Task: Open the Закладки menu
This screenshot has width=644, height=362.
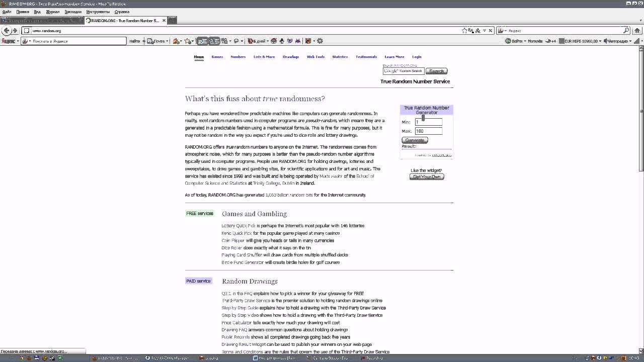Action: point(73,12)
